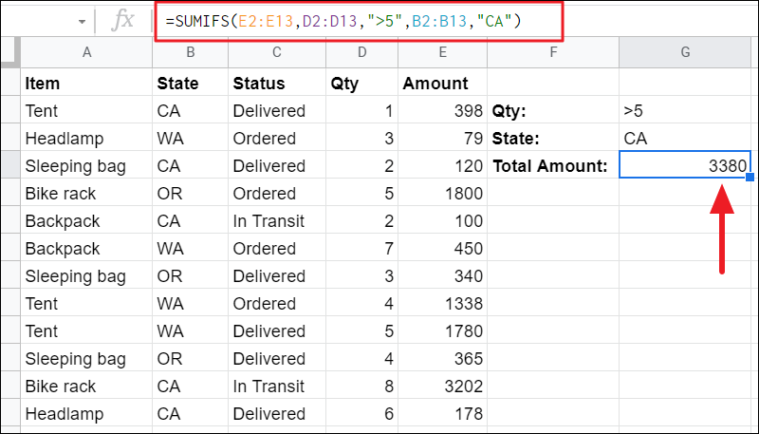
Task: Select column B header
Action: click(x=187, y=52)
